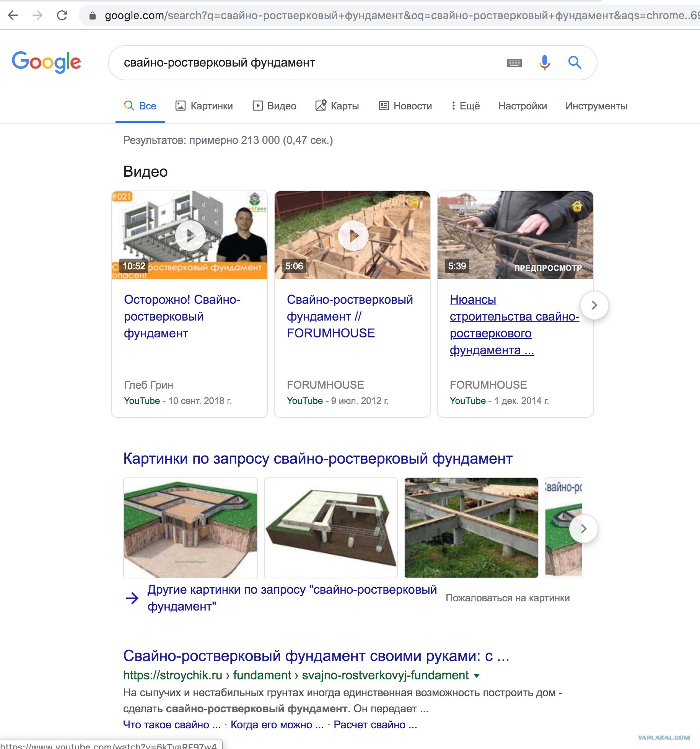Open the stroychik.ru green URL
The height and width of the screenshot is (749, 700).
[x=296, y=676]
